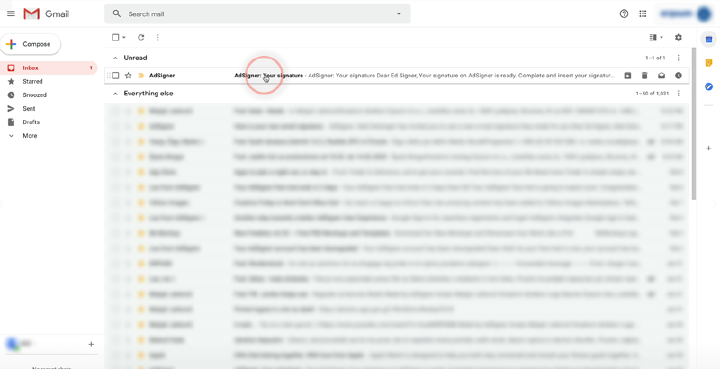This screenshot has width=720, height=369.
Task: Open the select-all dropdown arrow
Action: 124,38
